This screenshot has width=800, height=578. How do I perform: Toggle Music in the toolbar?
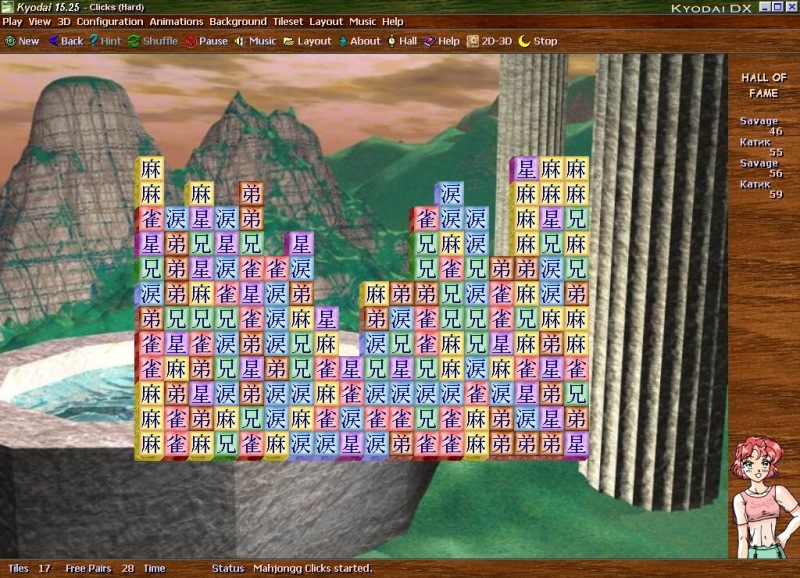(255, 41)
